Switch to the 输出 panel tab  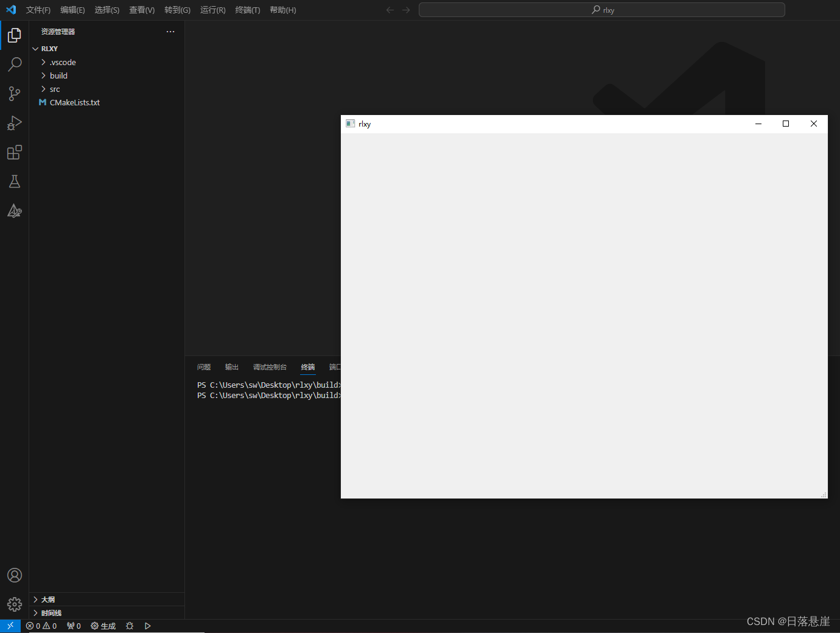click(232, 367)
